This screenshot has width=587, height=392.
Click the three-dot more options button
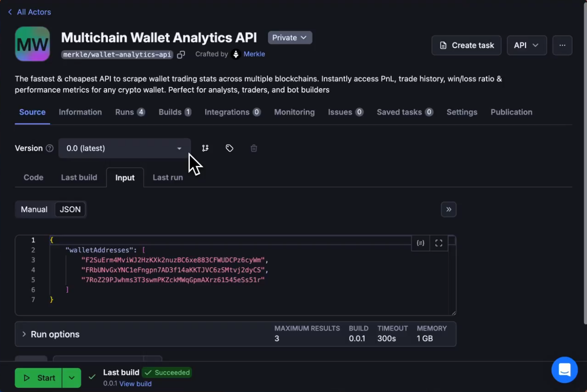pos(562,45)
